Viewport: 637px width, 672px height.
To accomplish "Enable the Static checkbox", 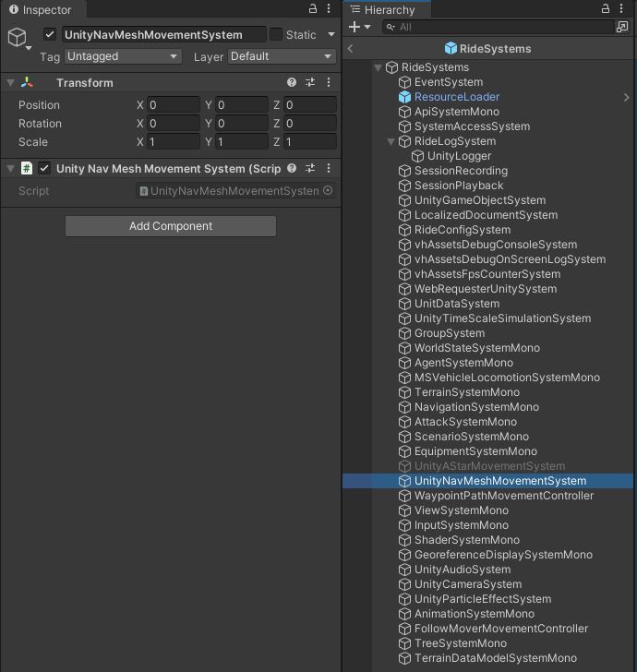I will click(x=276, y=34).
